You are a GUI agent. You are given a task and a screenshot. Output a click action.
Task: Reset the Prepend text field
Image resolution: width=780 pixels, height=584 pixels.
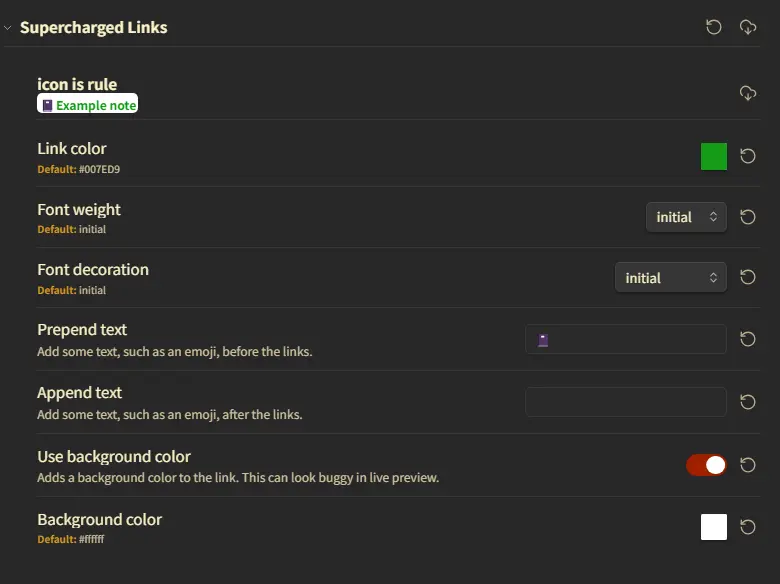[748, 339]
